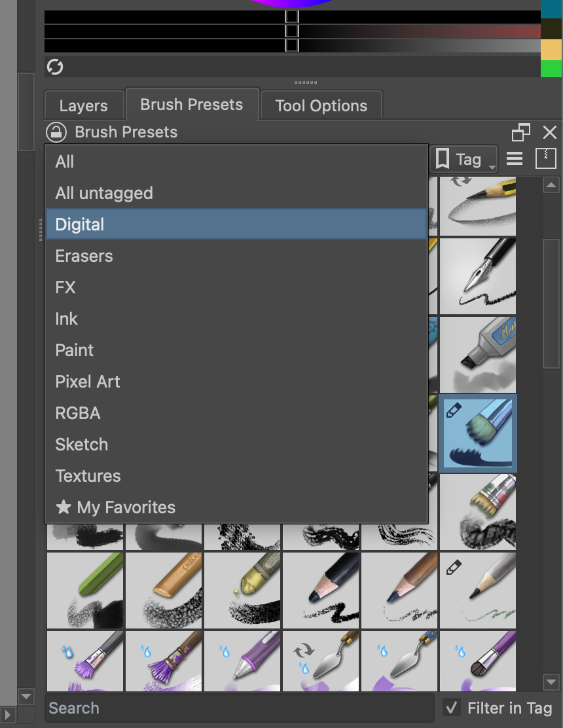Click the top color slider handle

(292, 17)
